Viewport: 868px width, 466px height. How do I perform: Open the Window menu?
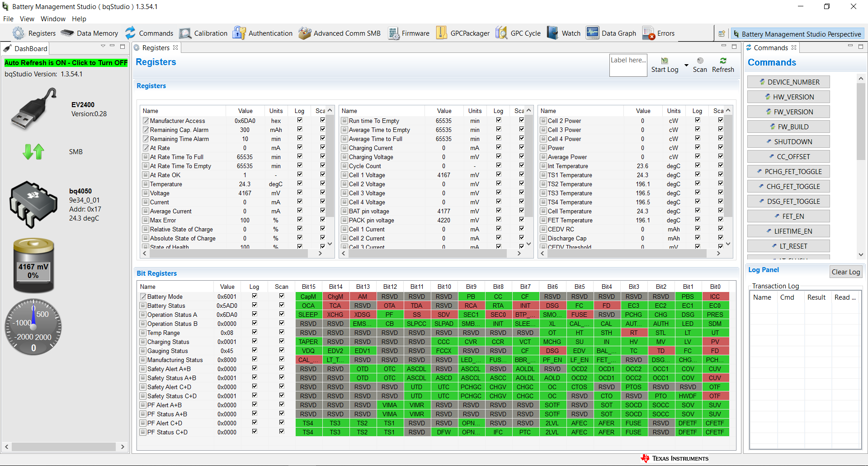53,19
